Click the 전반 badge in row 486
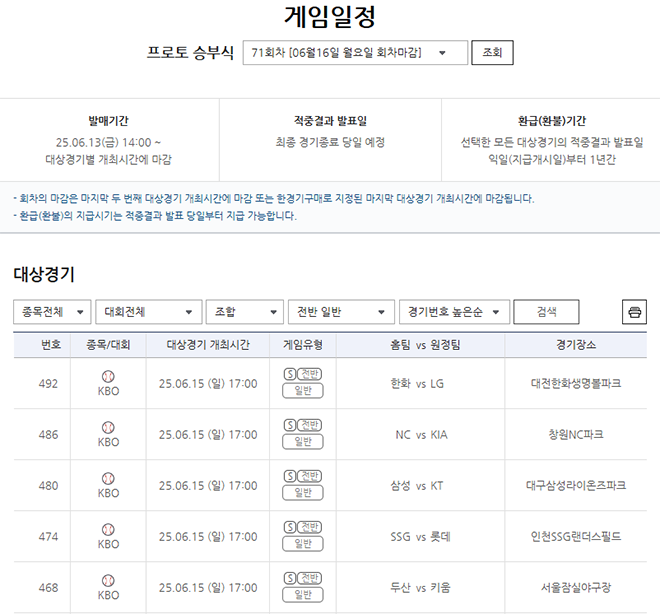660x614 pixels. tap(309, 425)
